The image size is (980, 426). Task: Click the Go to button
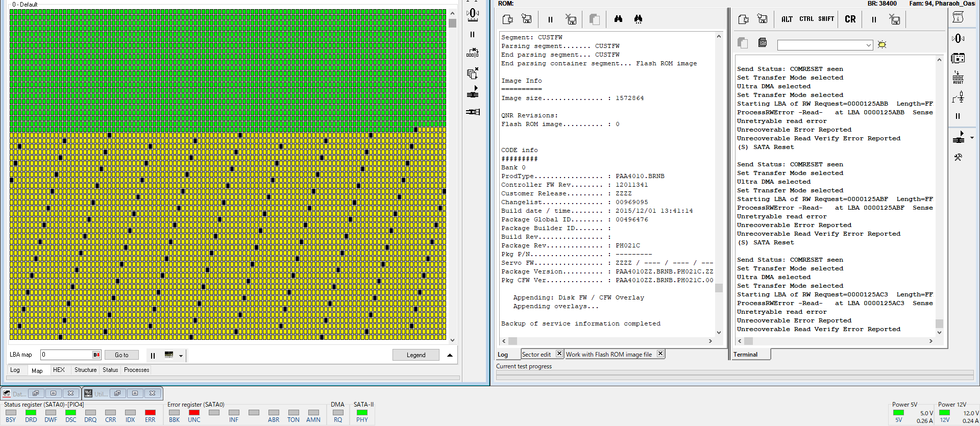(121, 355)
